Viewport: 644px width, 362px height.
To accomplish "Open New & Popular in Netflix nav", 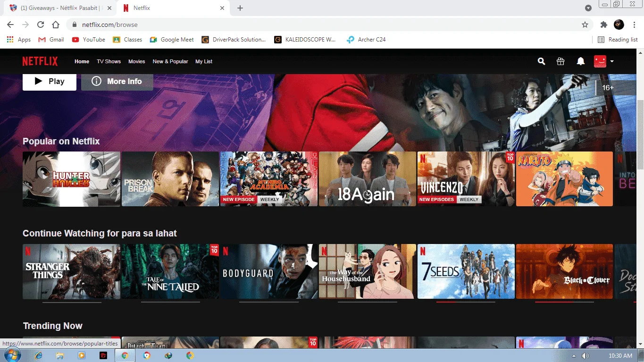I will click(x=170, y=61).
